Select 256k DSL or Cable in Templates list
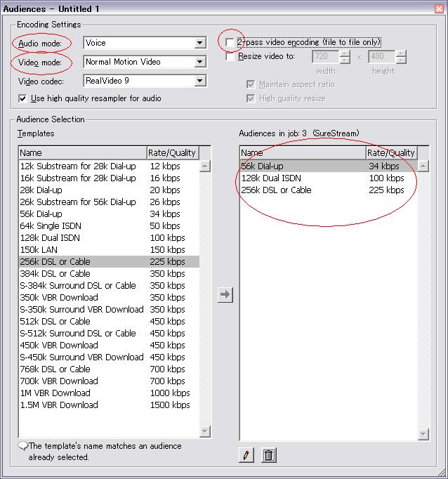The image size is (448, 479). coord(109,261)
